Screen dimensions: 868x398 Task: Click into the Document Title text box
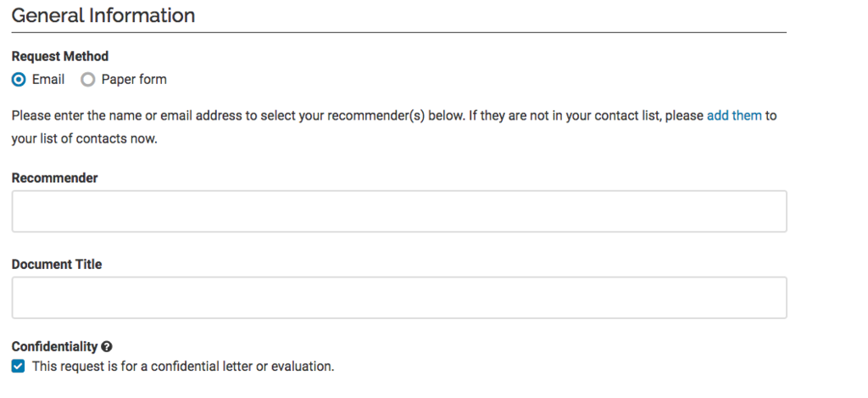399,298
